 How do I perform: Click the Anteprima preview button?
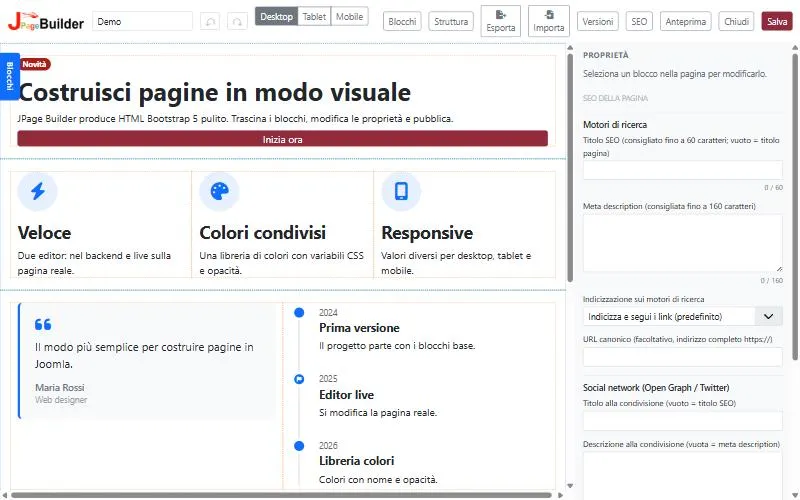686,22
